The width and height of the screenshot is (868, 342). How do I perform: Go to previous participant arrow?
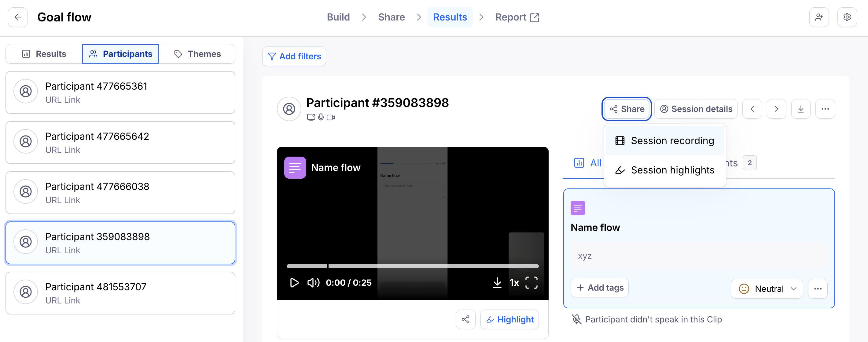[x=752, y=109]
